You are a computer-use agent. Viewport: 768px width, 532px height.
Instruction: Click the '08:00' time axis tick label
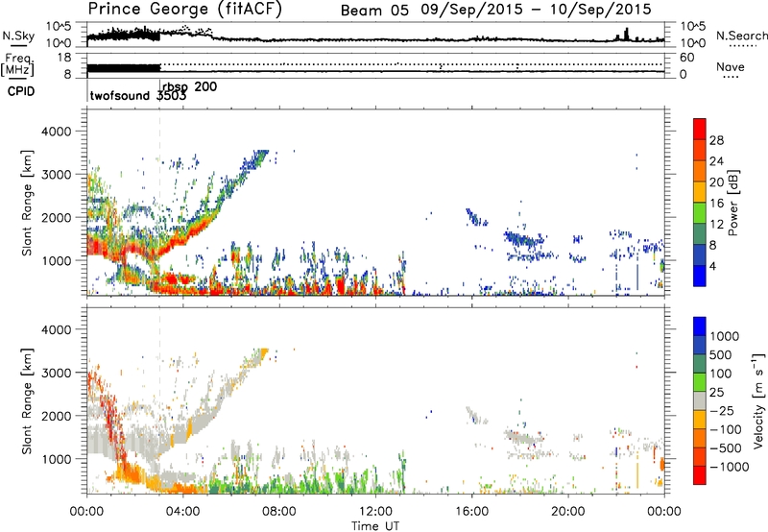click(x=279, y=512)
